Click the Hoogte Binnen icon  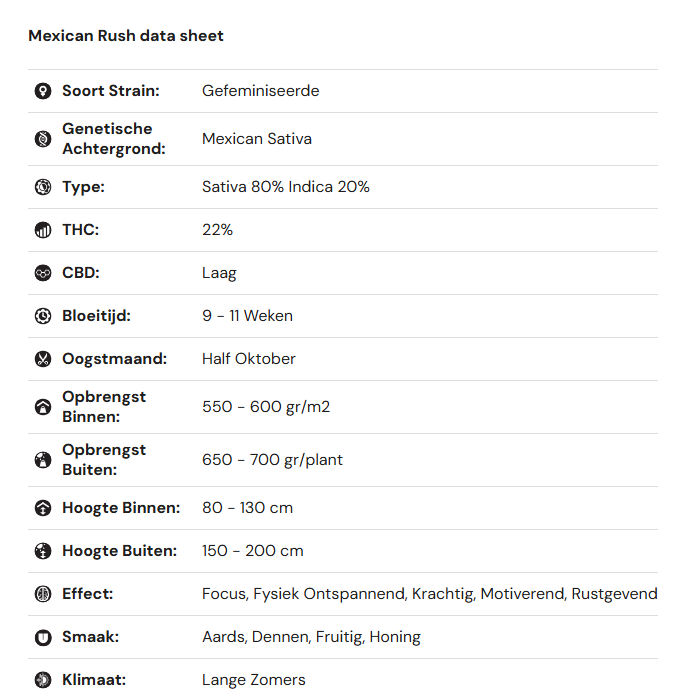tap(43, 508)
